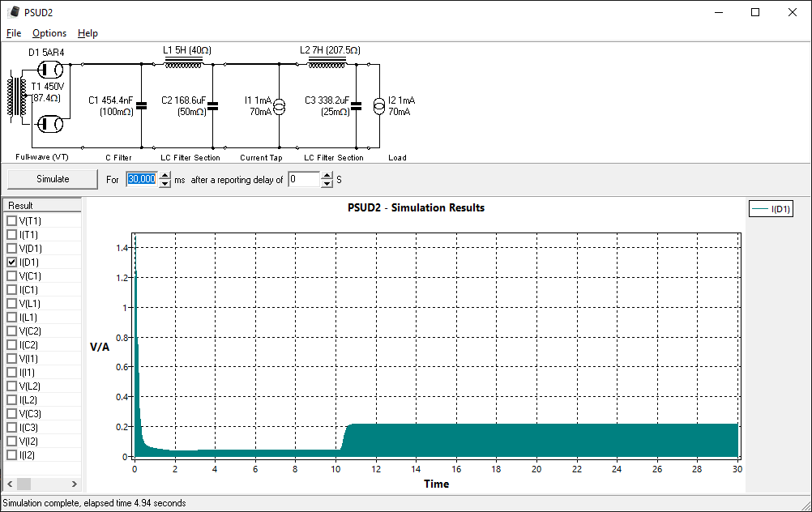Check the I(C2) checkbox

click(11, 345)
